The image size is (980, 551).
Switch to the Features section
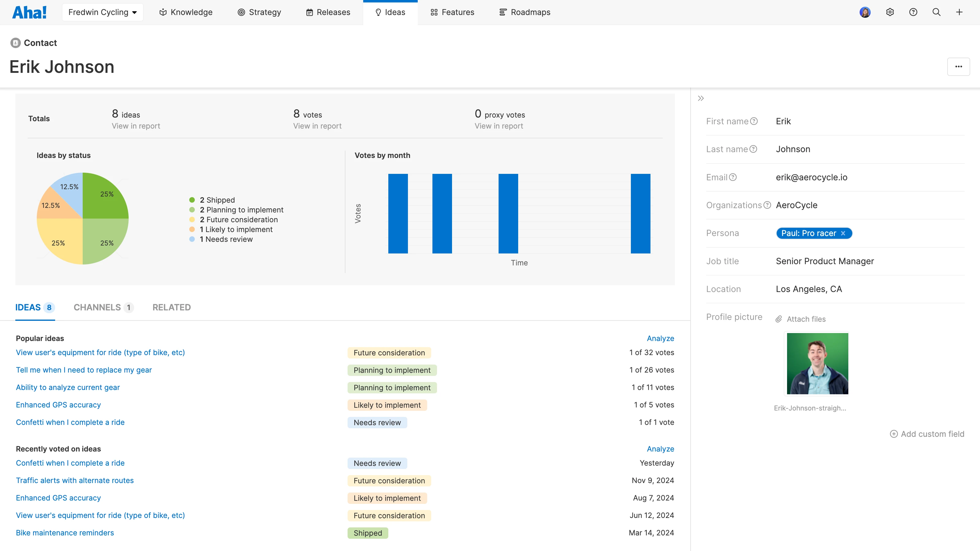pos(452,12)
